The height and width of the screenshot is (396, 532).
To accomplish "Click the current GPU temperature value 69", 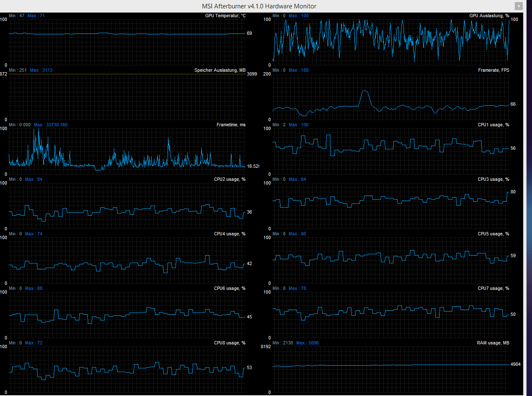I will [x=249, y=33].
